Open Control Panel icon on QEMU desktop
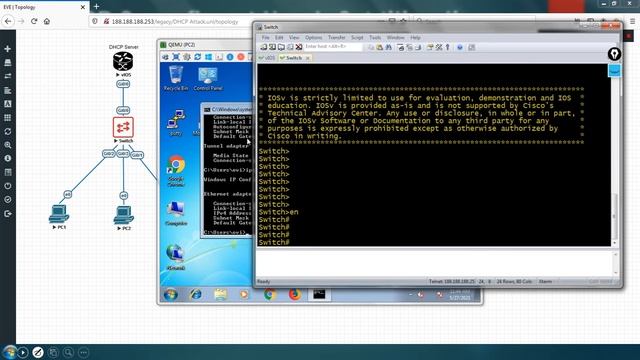Image resolution: width=640 pixels, height=360 pixels. tap(208, 78)
